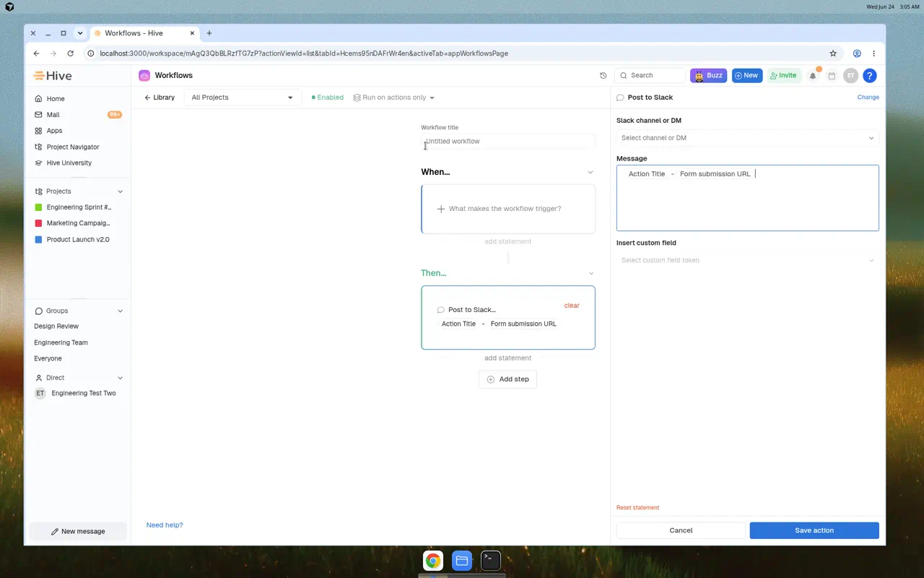Image resolution: width=924 pixels, height=578 pixels.
Task: Open a new browser tab
Action: 209,33
